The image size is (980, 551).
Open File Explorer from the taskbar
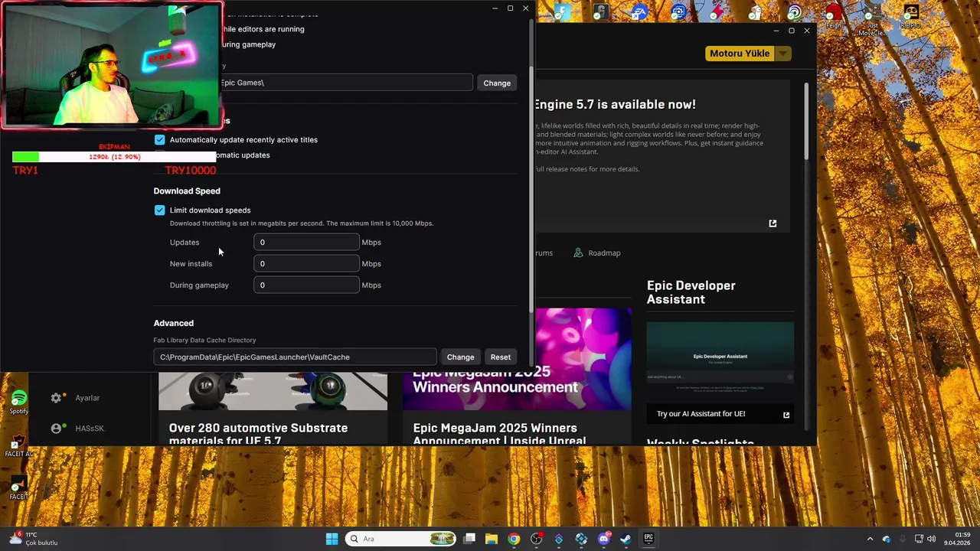click(x=492, y=539)
